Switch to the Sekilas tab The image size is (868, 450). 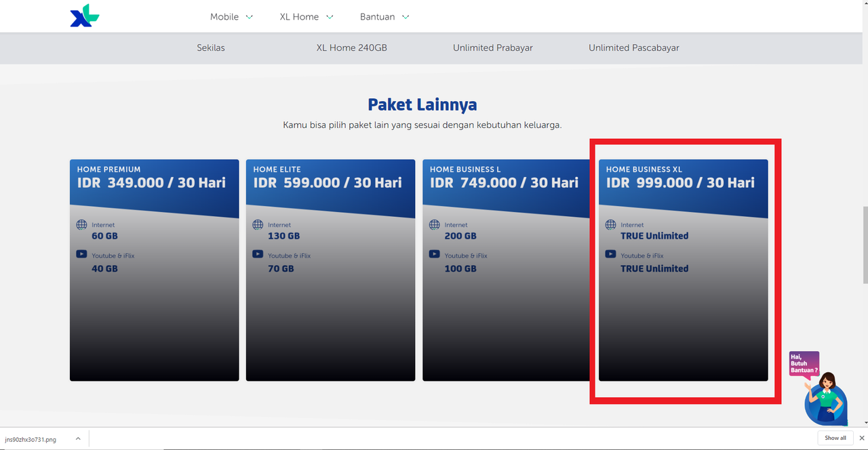[211, 48]
